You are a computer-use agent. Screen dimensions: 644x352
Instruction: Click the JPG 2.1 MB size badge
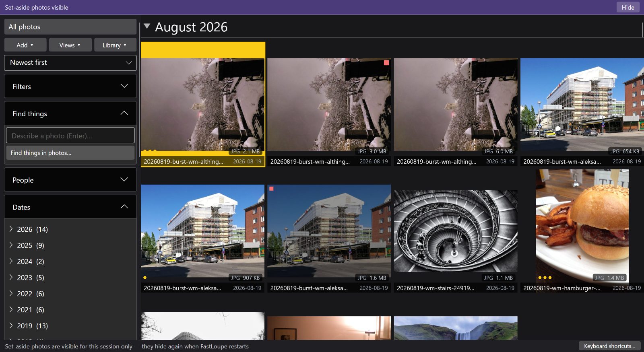click(x=246, y=151)
